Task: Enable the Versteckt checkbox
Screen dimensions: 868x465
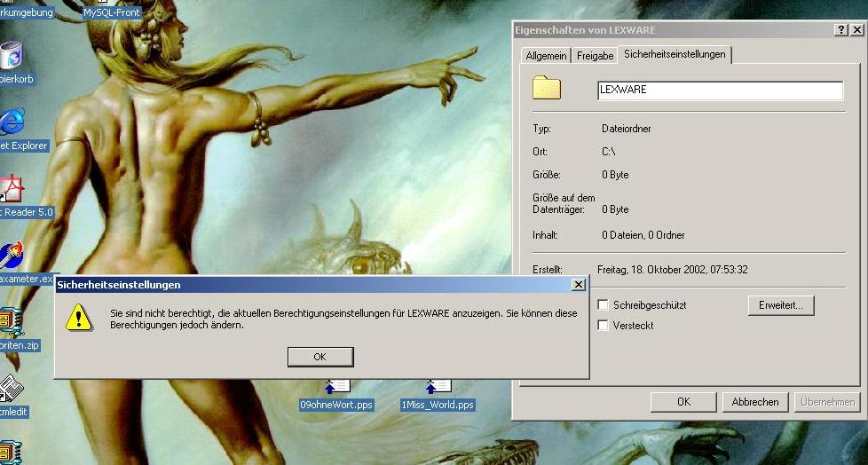Action: pos(603,326)
